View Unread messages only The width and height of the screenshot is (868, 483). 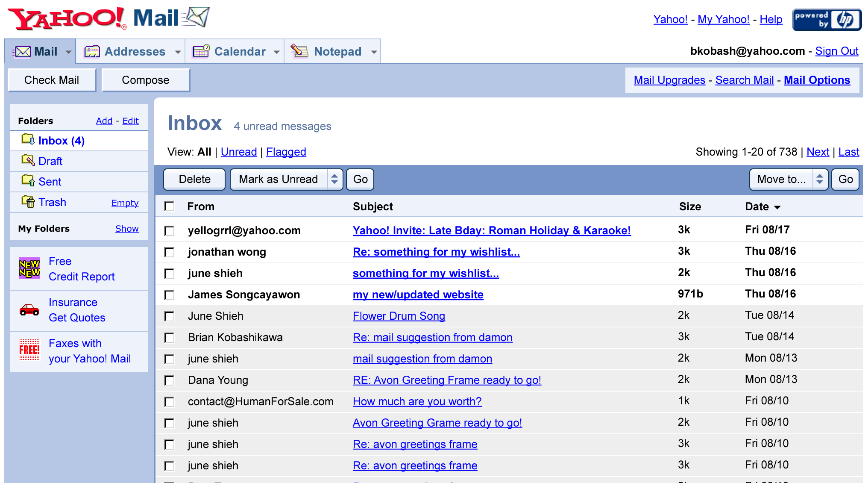(x=239, y=152)
